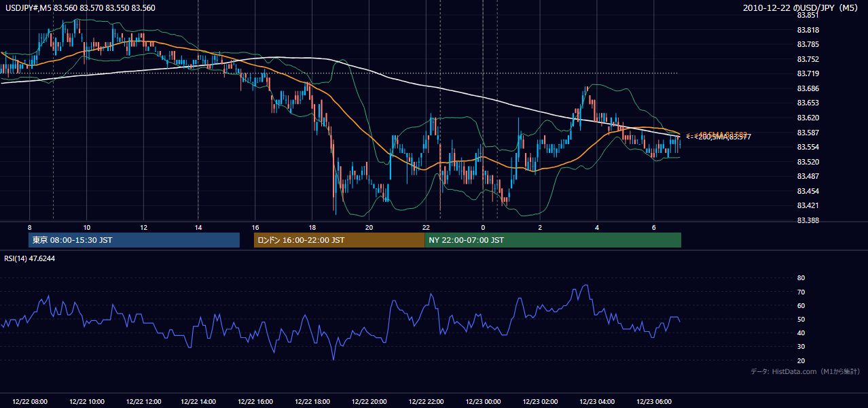Click the RSI(14) 47.6244 indicator label

(30, 258)
